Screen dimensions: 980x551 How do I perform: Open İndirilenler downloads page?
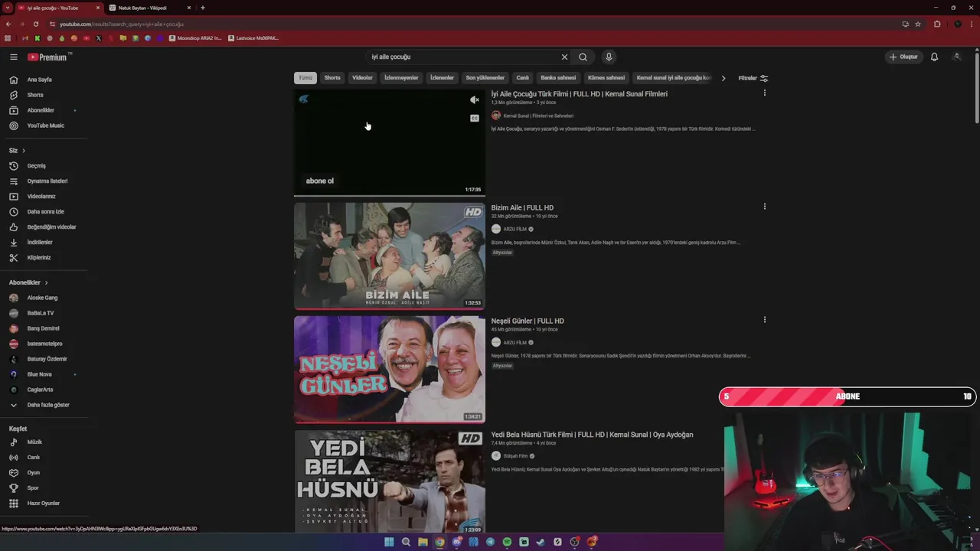[x=39, y=242]
